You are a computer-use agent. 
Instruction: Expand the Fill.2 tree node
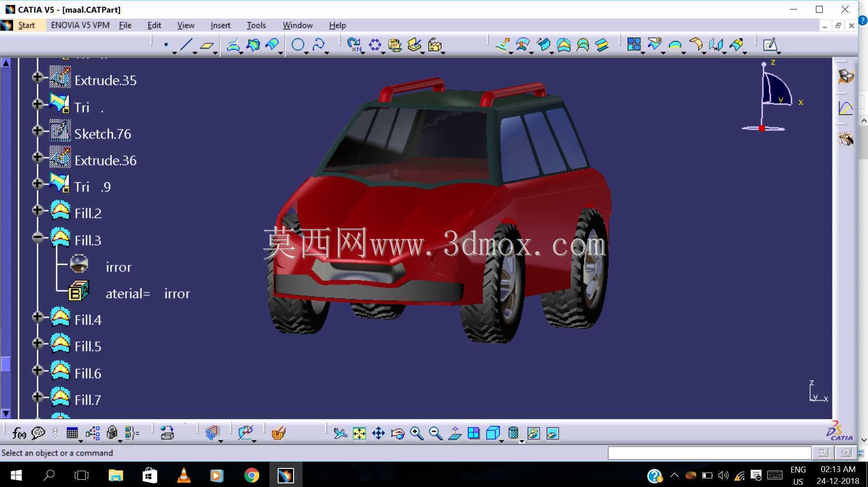click(38, 210)
